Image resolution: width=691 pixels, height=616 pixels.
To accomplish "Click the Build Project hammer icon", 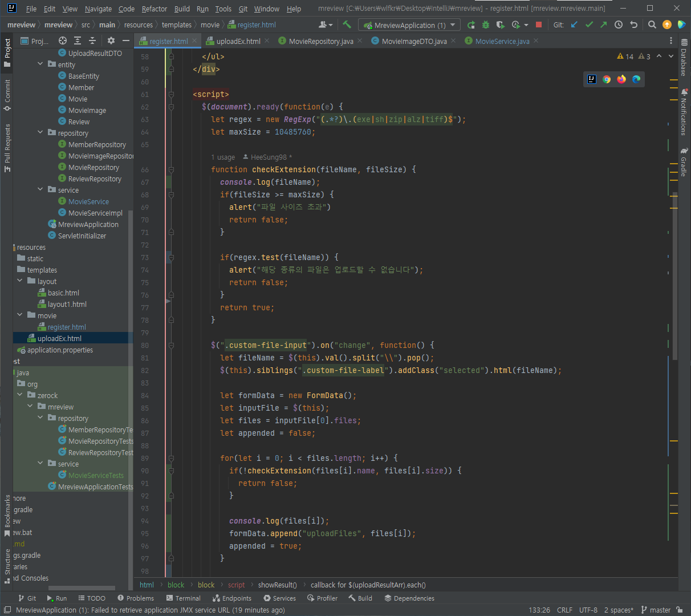I will click(x=347, y=25).
